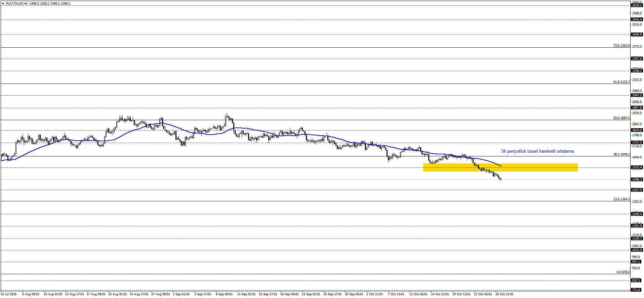Click the current price tag 1498.3
644x298 pixels.
coord(637,180)
